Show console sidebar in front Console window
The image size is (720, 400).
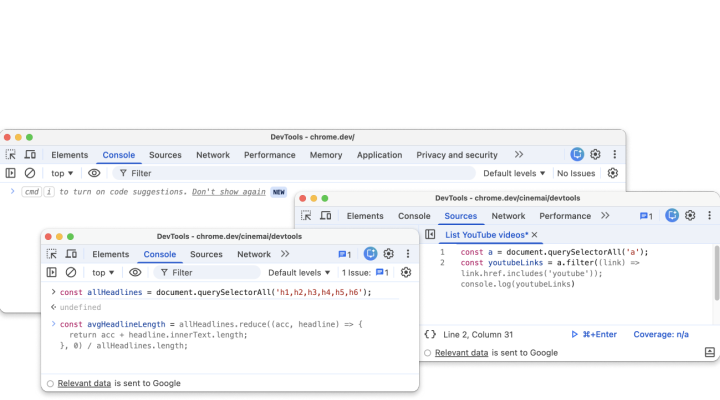tap(52, 272)
